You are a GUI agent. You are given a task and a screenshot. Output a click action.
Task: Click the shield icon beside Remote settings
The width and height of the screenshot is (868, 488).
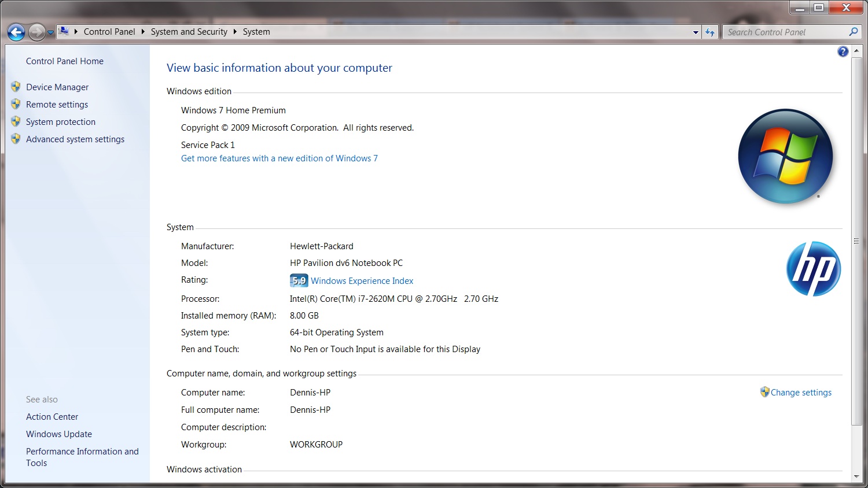[x=16, y=104]
